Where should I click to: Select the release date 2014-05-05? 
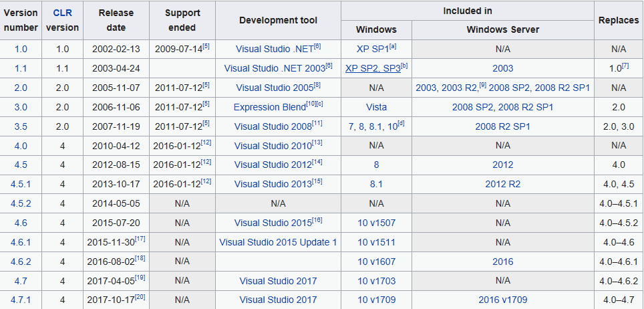116,203
